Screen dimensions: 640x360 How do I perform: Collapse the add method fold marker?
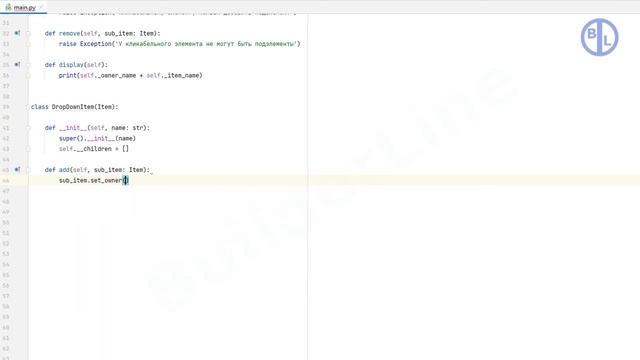(28, 170)
